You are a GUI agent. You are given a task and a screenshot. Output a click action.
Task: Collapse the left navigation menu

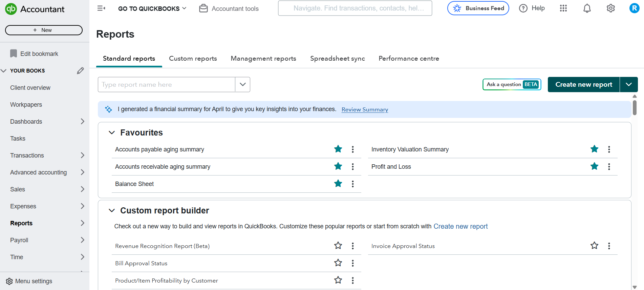[101, 8]
